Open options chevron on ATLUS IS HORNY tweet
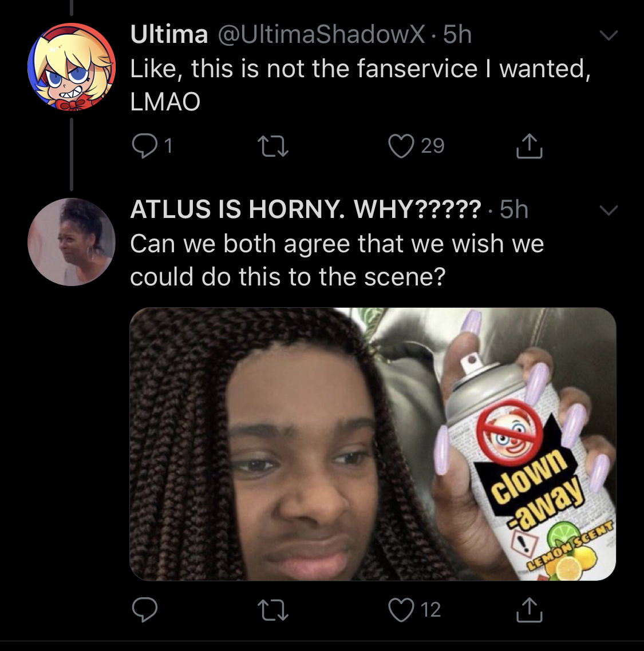Viewport: 644px width, 651px height. [x=609, y=211]
